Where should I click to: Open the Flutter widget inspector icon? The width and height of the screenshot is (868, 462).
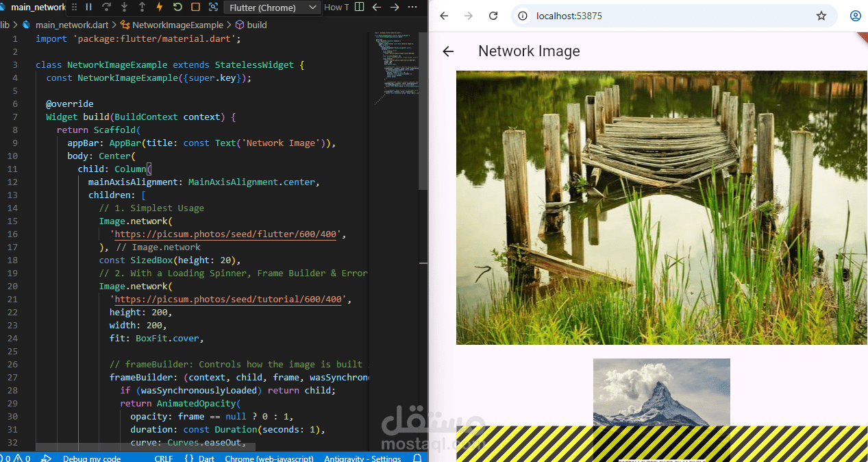(213, 8)
